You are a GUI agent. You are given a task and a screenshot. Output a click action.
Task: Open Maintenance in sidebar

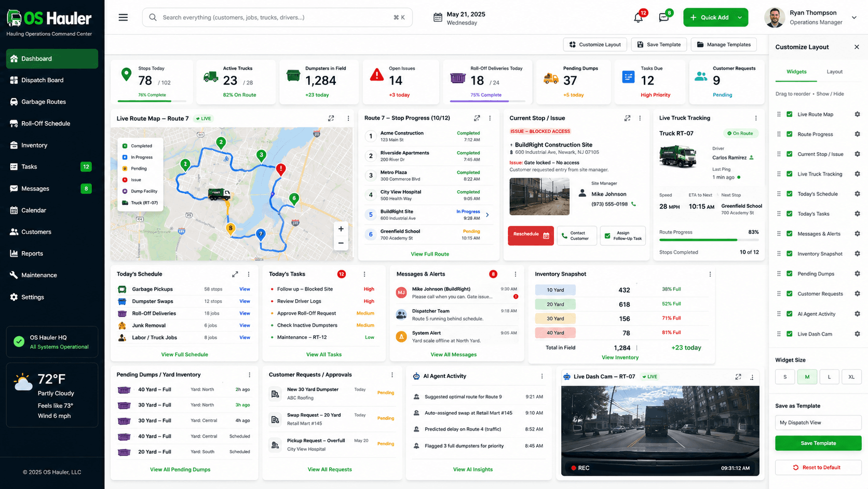click(52, 275)
